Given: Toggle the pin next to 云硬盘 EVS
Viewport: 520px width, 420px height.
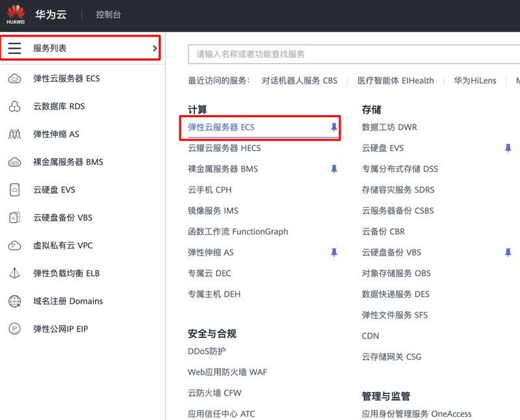Looking at the screenshot, I should click(x=508, y=148).
